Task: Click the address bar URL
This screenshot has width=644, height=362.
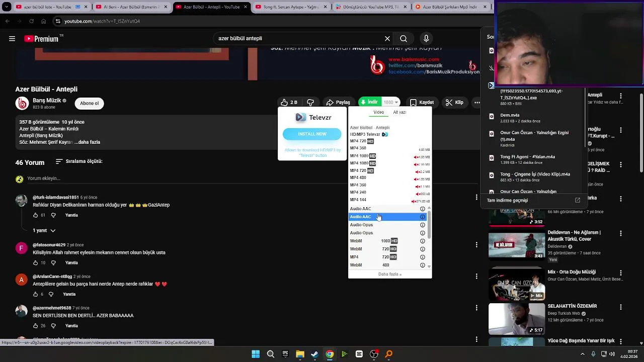Action: [102, 21]
